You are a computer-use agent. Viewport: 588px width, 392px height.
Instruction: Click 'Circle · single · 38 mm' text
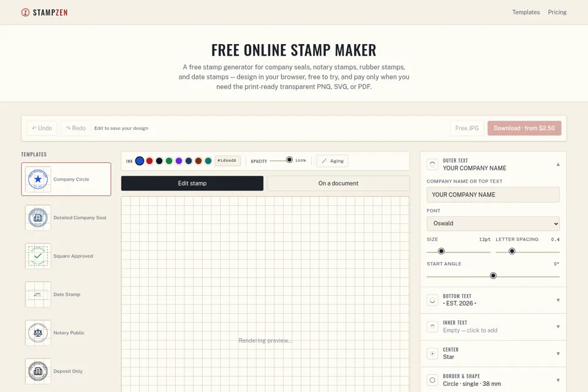tap(472, 384)
